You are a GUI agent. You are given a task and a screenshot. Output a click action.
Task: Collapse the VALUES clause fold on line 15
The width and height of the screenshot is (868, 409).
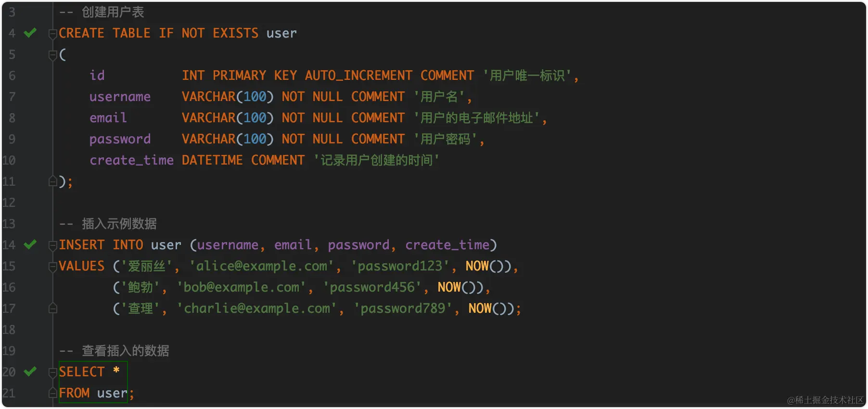click(x=53, y=267)
